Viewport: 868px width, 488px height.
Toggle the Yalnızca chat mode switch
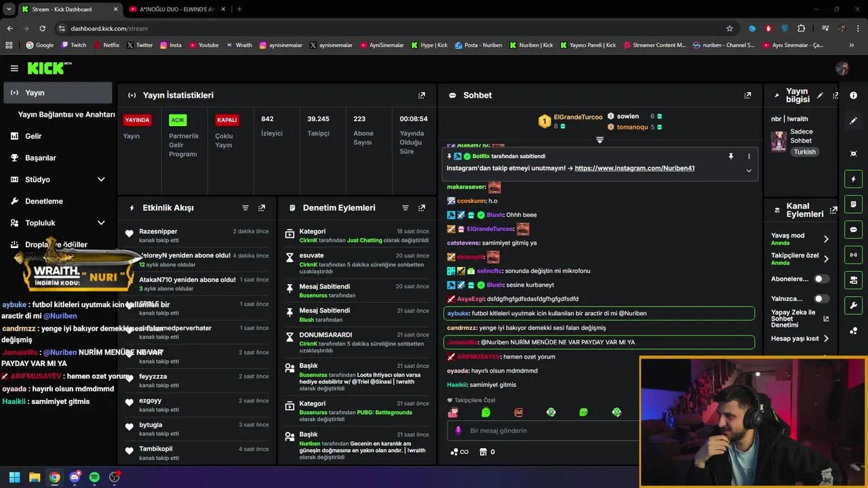click(821, 298)
